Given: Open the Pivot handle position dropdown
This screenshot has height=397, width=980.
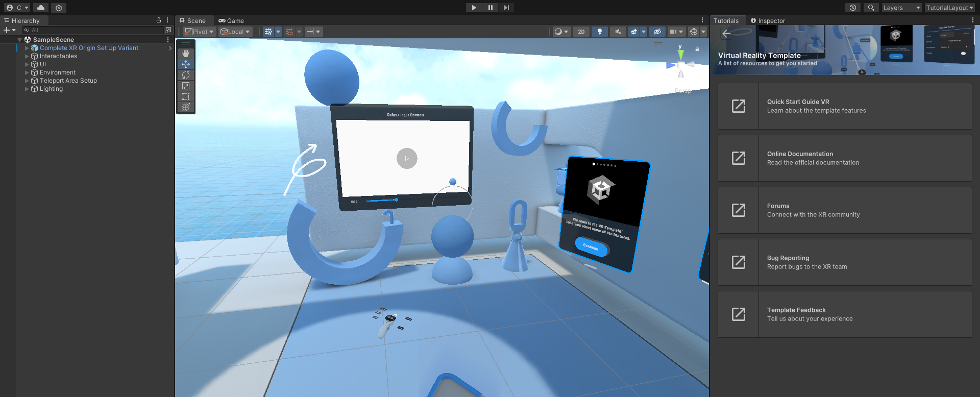Looking at the screenshot, I should pyautogui.click(x=200, y=32).
